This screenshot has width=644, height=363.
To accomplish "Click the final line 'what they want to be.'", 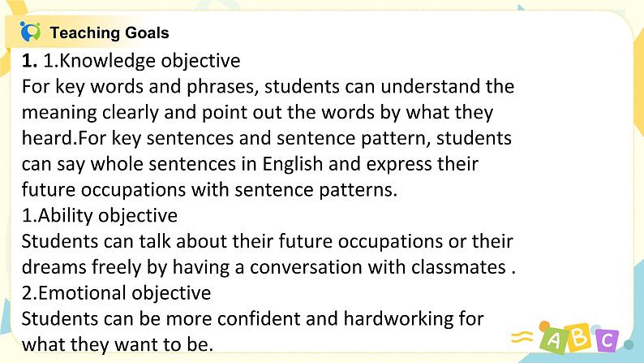I will (x=118, y=344).
